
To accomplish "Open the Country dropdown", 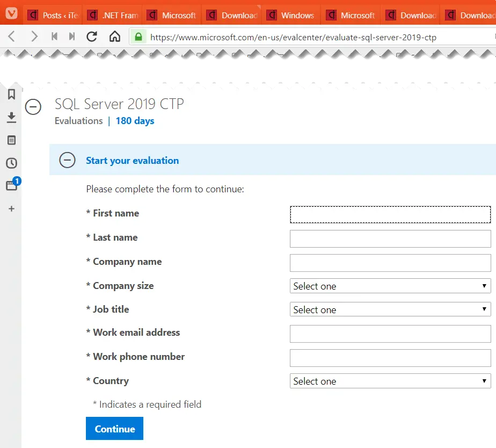I will pyautogui.click(x=390, y=381).
